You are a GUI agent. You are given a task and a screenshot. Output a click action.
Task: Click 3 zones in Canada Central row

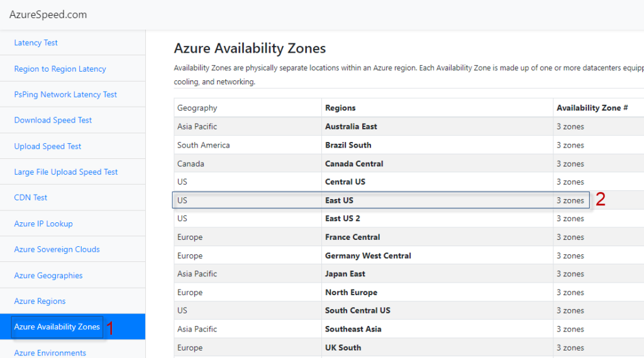pyautogui.click(x=570, y=164)
